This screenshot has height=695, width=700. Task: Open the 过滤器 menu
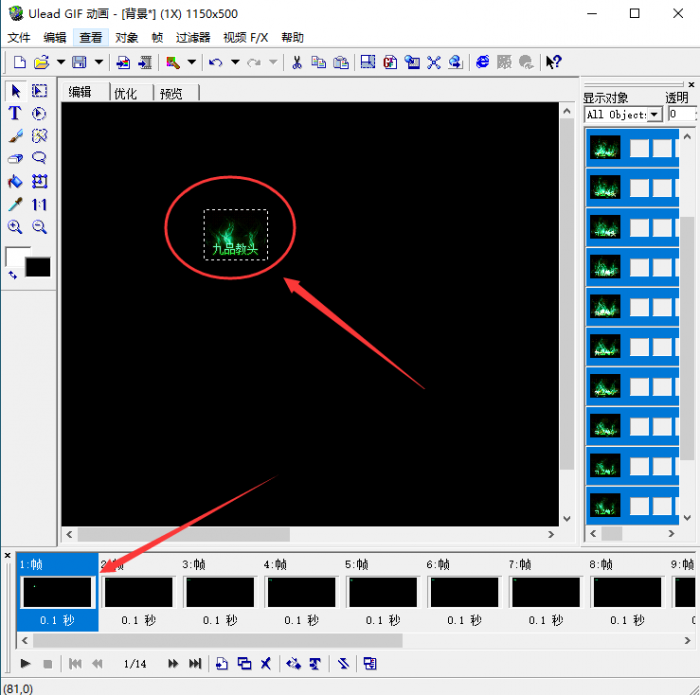click(x=193, y=37)
